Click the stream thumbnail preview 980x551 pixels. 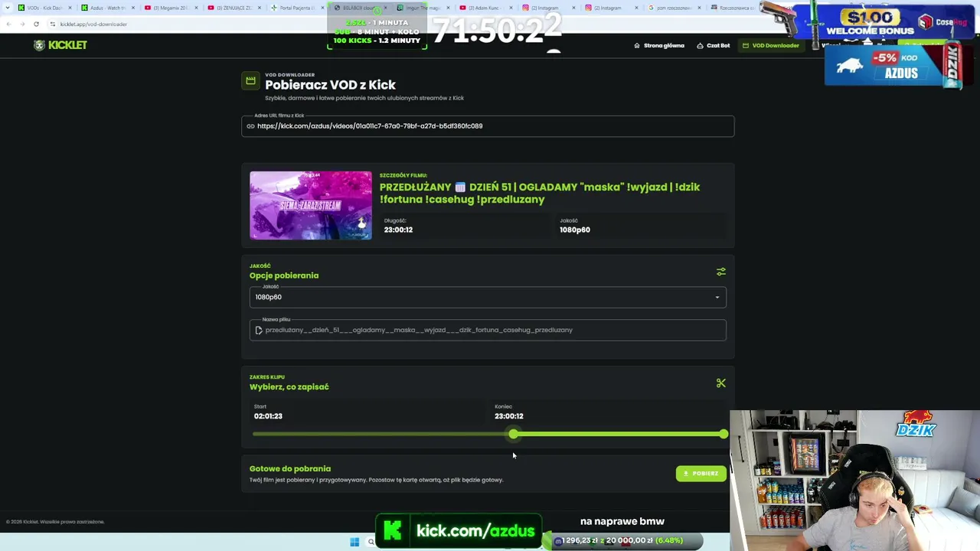click(311, 205)
